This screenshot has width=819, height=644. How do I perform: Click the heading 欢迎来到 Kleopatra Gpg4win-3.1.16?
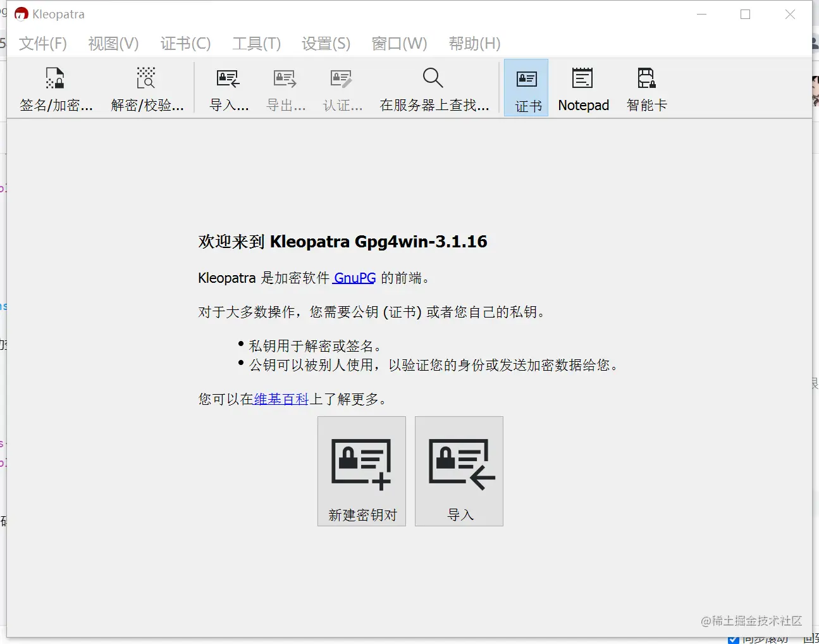[343, 242]
